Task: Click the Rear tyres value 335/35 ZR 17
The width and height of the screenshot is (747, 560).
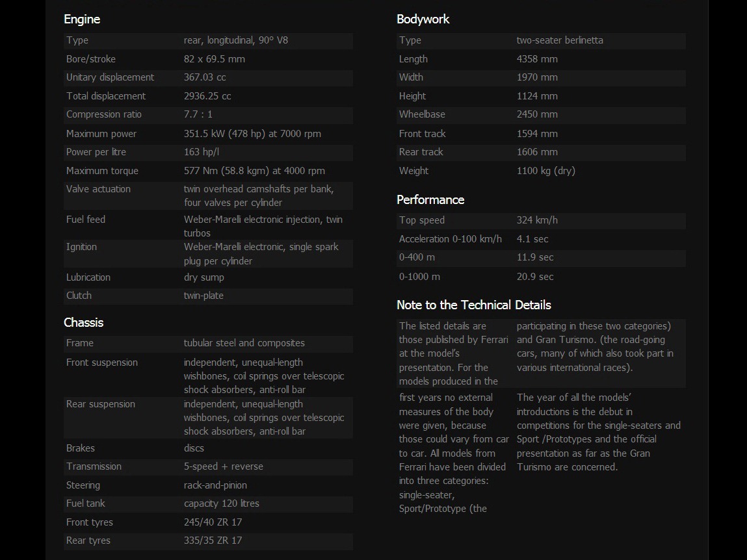Action: (x=213, y=541)
